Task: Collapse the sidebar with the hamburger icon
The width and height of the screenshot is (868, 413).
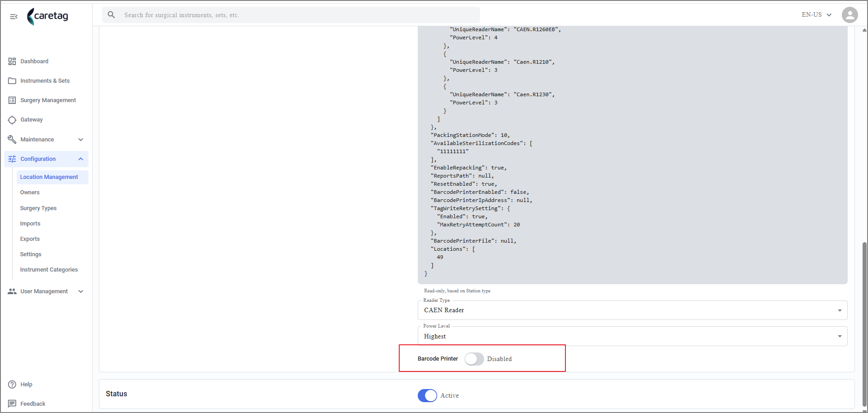Action: tap(14, 17)
